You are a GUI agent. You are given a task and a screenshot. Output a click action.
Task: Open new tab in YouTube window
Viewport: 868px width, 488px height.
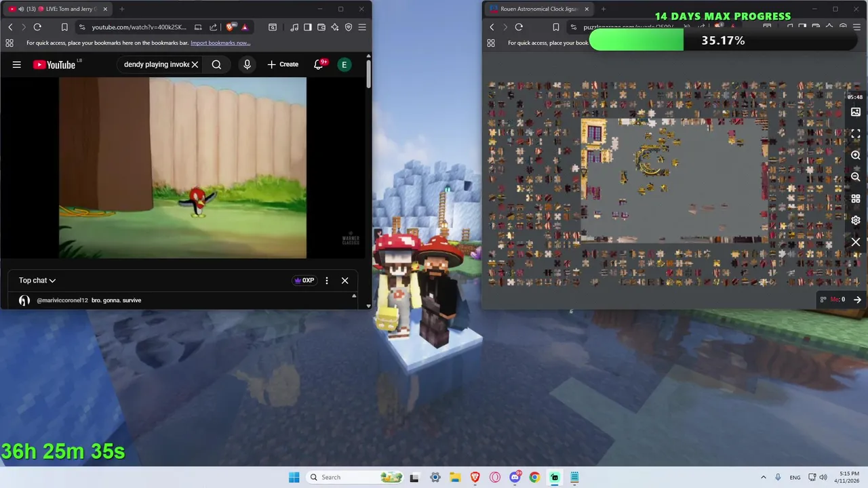pos(122,9)
